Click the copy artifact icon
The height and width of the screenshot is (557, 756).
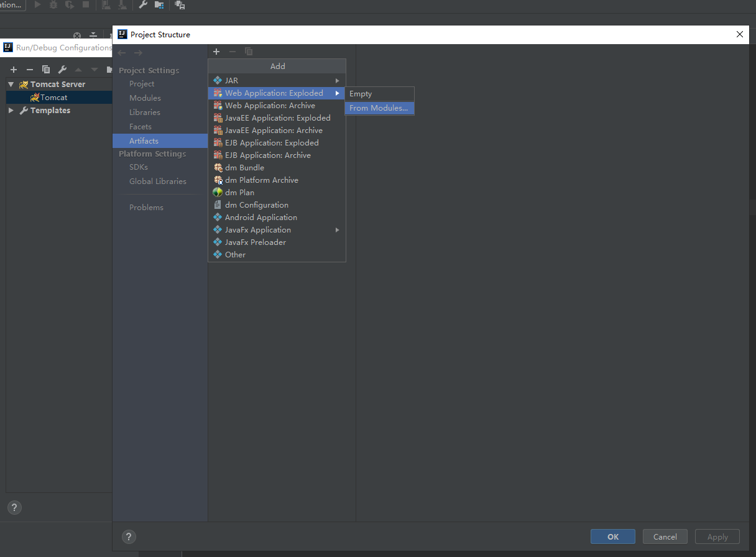[249, 52]
